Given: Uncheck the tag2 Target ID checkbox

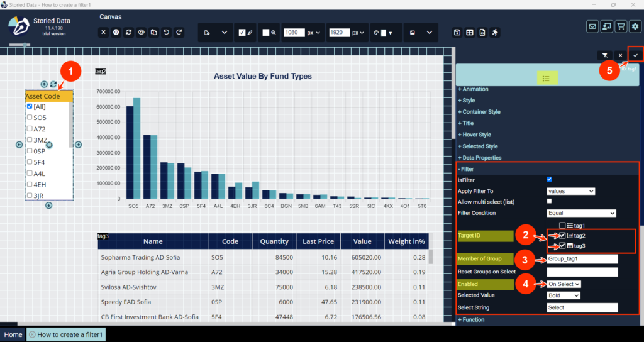Looking at the screenshot, I should (562, 236).
